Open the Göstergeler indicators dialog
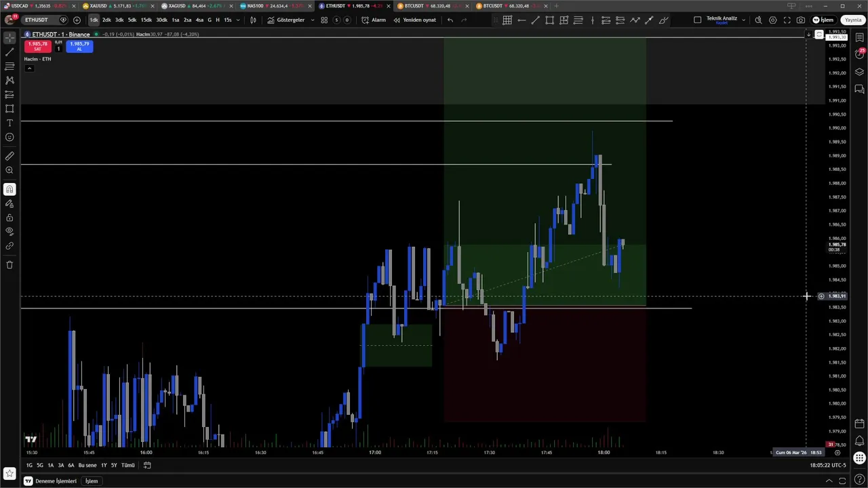 point(285,20)
